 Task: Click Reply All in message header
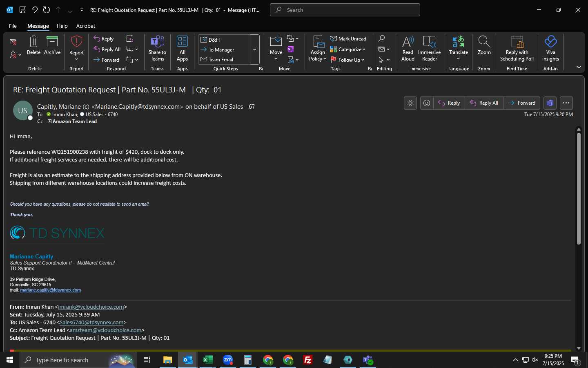[484, 103]
